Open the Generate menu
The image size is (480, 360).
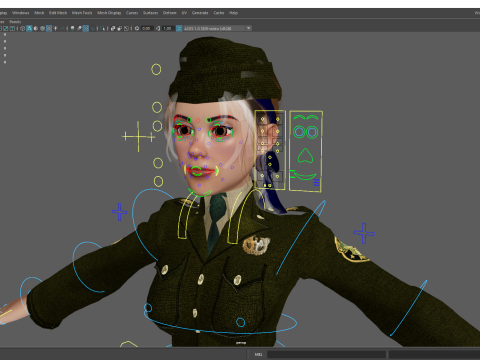[200, 13]
